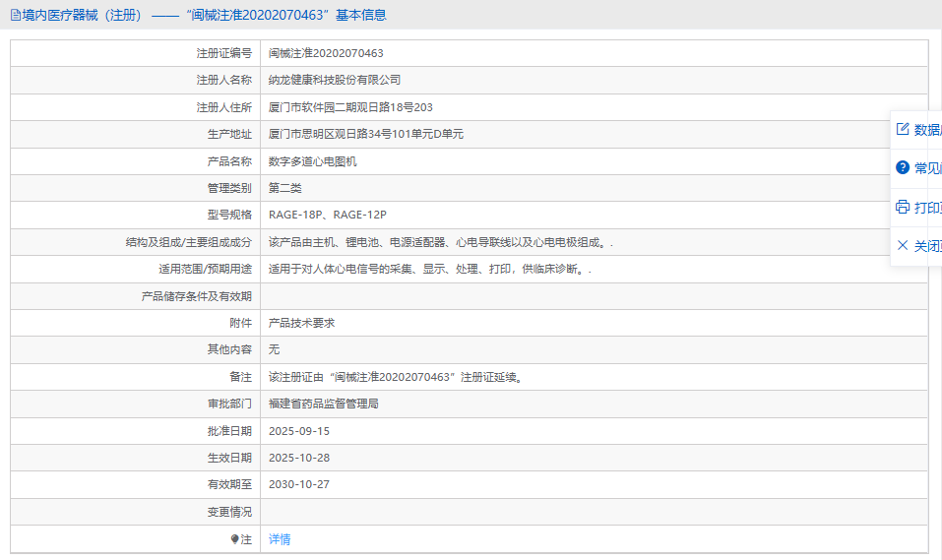This screenshot has width=942, height=560.
Task: Click the page title 境内医疗器械（注册）
Action: (x=83, y=15)
